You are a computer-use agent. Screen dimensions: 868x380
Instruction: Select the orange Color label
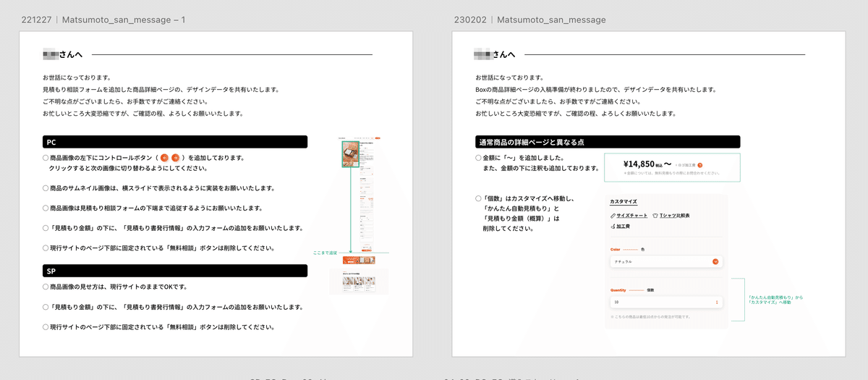(616, 249)
